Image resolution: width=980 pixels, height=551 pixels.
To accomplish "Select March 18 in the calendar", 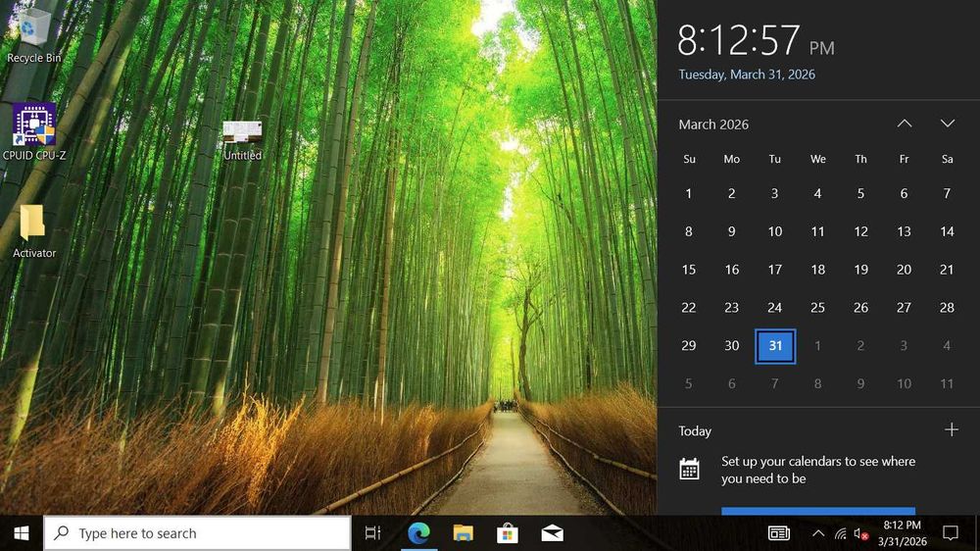I will click(818, 270).
